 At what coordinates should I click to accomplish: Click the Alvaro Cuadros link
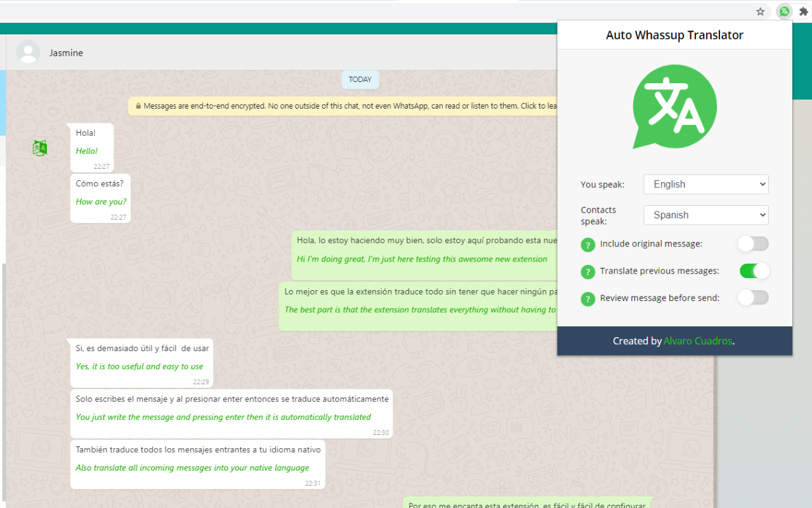pos(698,340)
